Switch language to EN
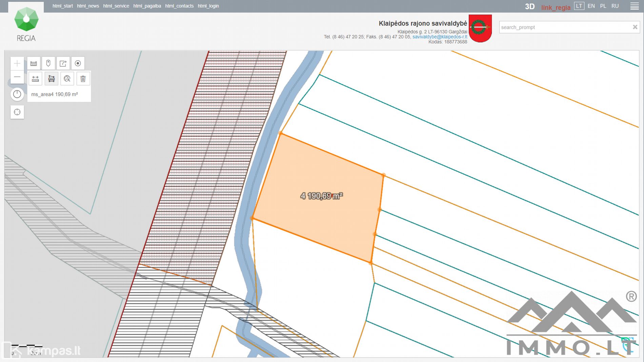The height and width of the screenshot is (362, 644). [591, 6]
